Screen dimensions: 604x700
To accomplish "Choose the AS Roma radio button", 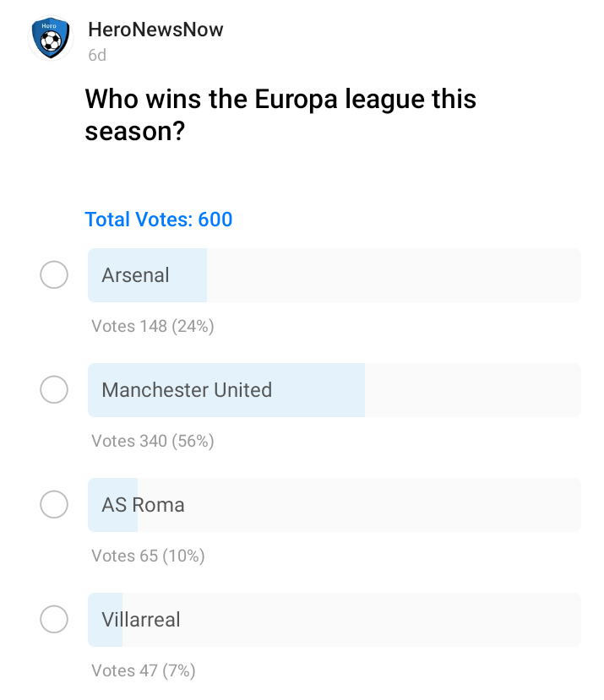I will click(54, 504).
